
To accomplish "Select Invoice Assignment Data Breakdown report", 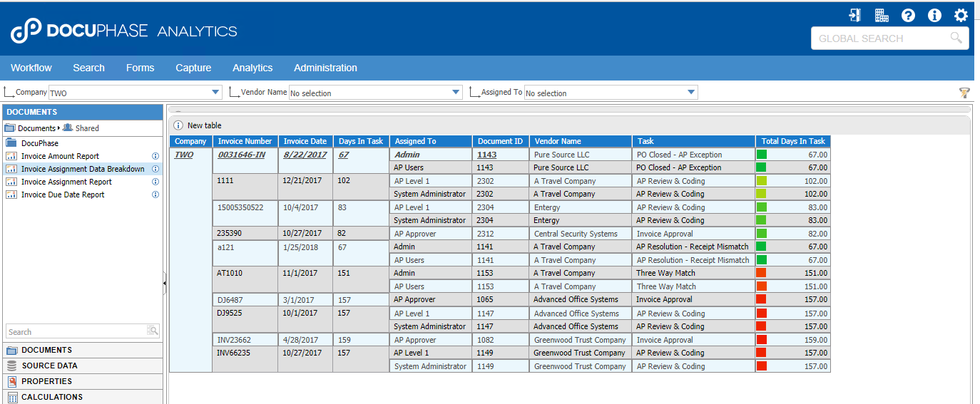I will coord(83,169).
